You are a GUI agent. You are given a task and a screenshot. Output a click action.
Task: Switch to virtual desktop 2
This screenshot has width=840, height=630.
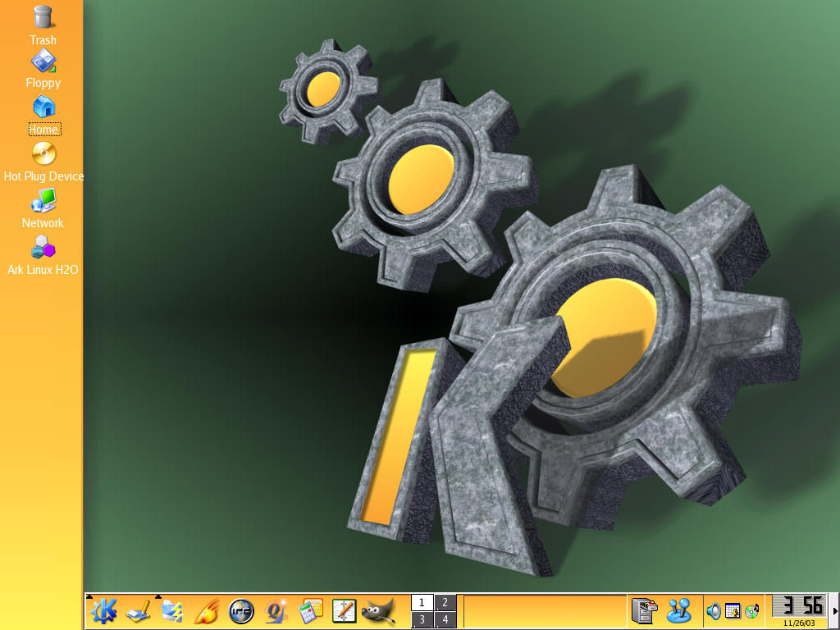[x=445, y=603]
